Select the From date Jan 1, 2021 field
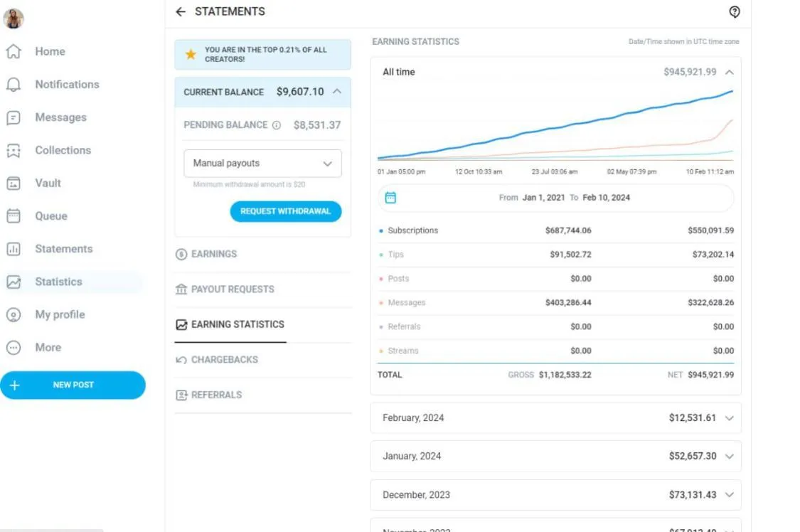 pos(543,198)
